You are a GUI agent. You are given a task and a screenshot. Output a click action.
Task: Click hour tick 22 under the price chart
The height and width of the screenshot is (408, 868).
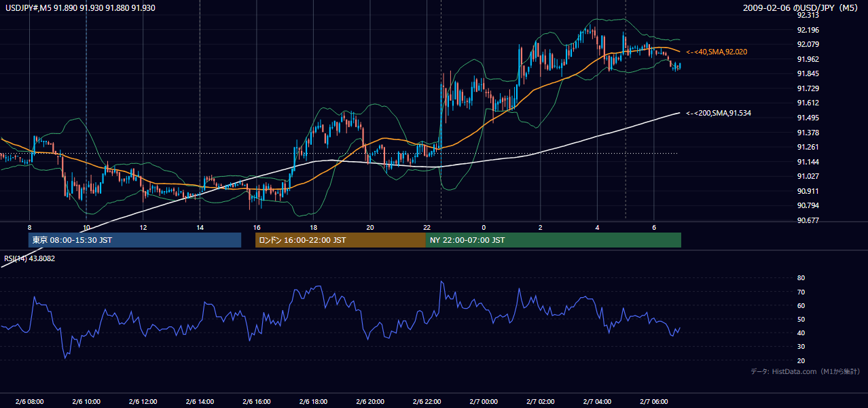point(427,227)
